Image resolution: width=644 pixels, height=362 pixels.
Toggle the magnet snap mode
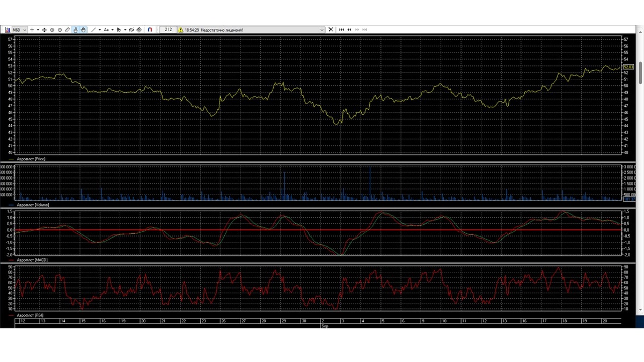(150, 29)
